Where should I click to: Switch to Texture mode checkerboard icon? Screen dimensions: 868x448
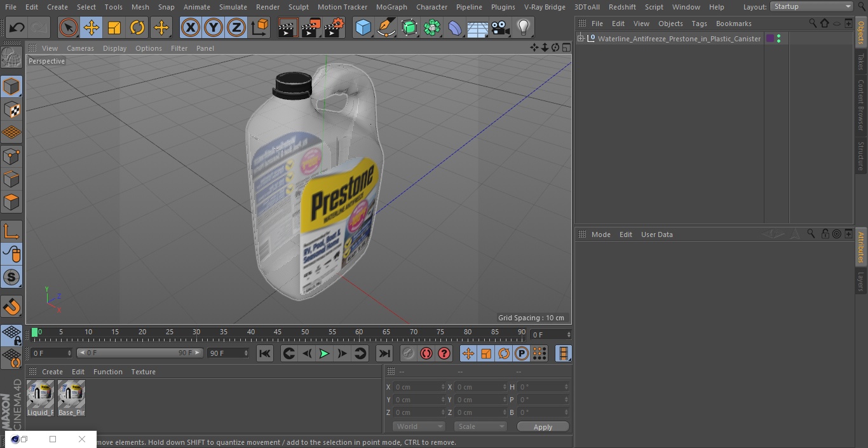[x=11, y=109]
